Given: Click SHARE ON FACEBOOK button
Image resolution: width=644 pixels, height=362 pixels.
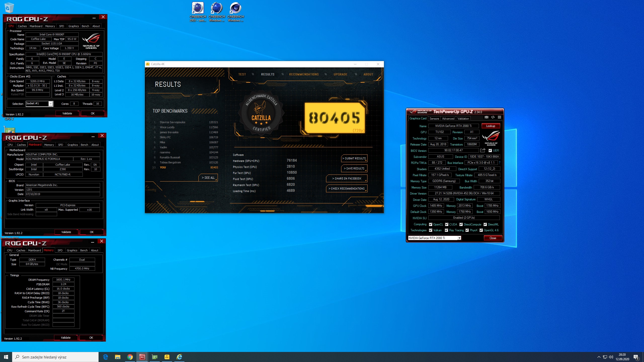Looking at the screenshot, I should click(x=347, y=178).
